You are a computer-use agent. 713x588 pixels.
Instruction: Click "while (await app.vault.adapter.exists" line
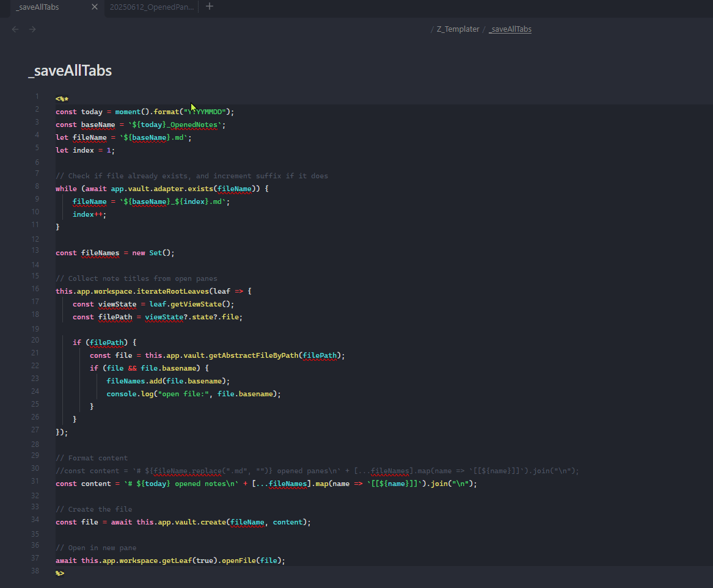(x=162, y=189)
